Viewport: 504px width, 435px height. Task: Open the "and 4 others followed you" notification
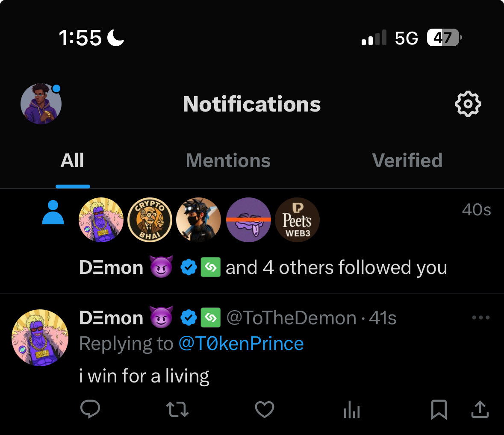[x=336, y=268]
